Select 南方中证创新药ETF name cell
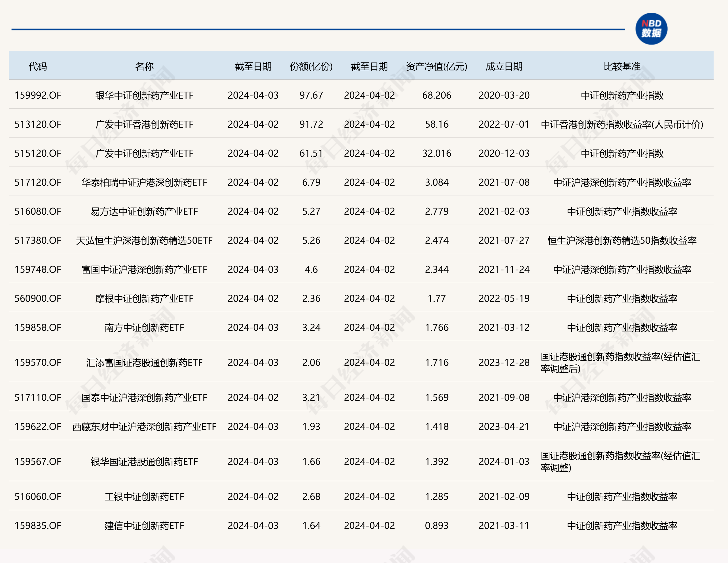 pyautogui.click(x=144, y=328)
